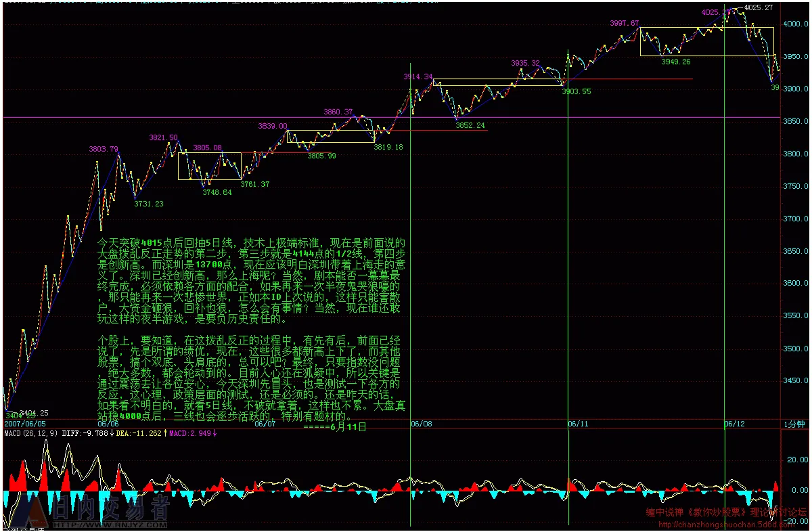Viewport: 812px width, 532px height.
Task: Select the 06/12 date marker
Action: click(x=736, y=424)
